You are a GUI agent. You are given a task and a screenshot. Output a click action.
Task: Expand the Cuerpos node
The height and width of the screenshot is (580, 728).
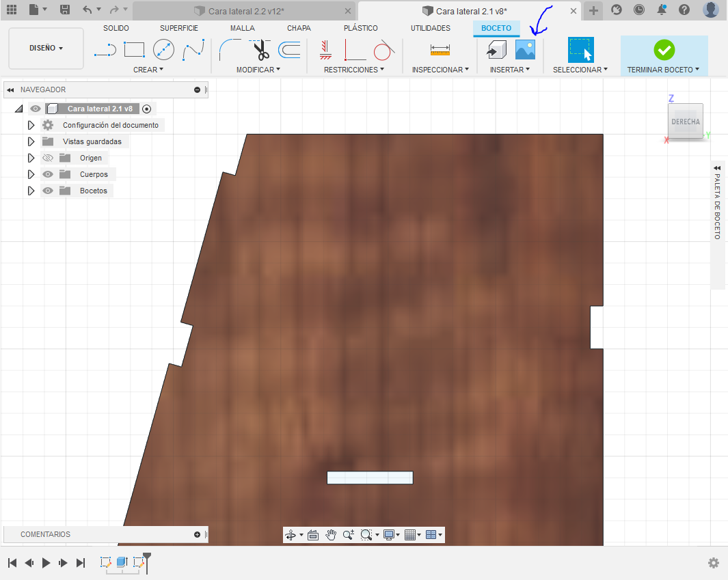pyautogui.click(x=31, y=174)
